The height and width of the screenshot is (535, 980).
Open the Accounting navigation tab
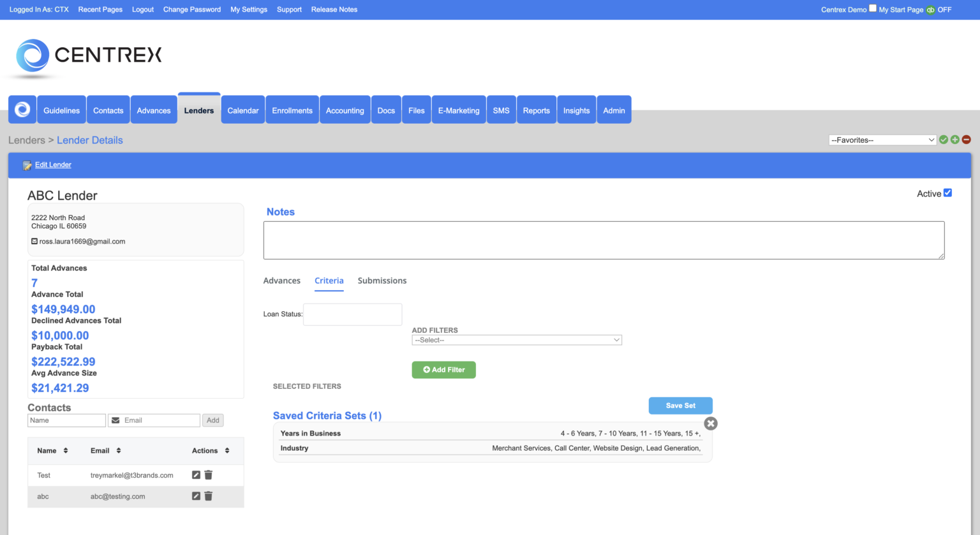[345, 109]
